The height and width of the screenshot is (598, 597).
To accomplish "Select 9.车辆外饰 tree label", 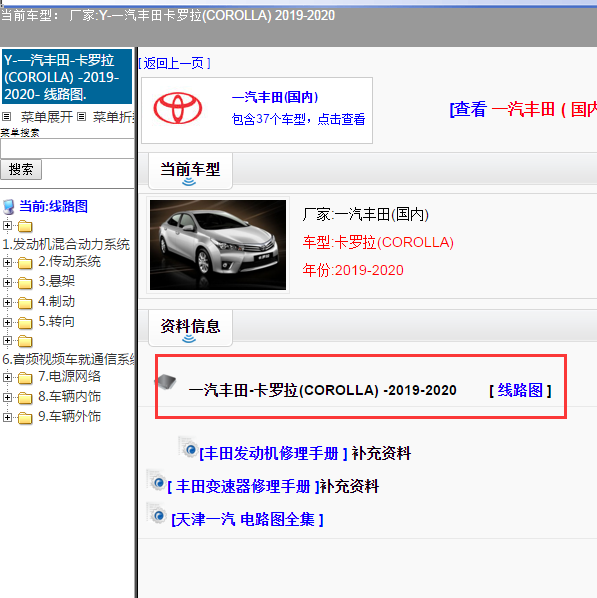I will (x=69, y=416).
